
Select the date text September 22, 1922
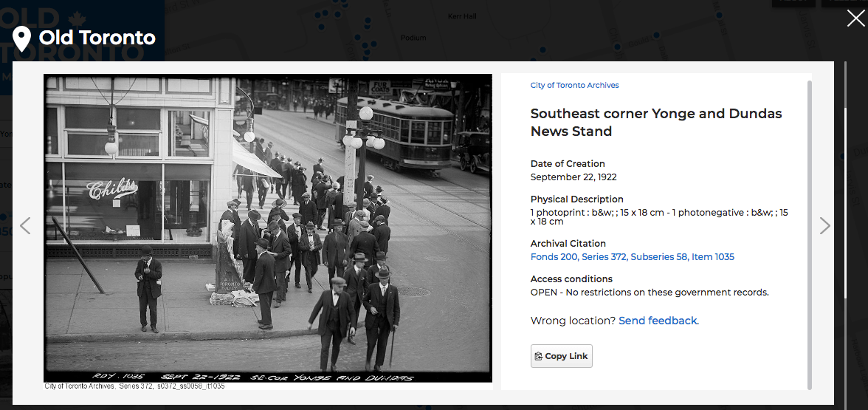573,177
